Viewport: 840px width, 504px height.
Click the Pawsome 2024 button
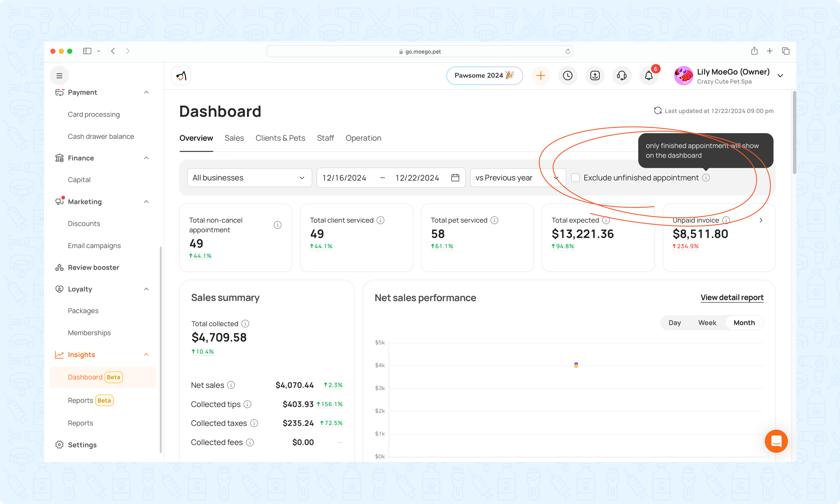coord(484,76)
